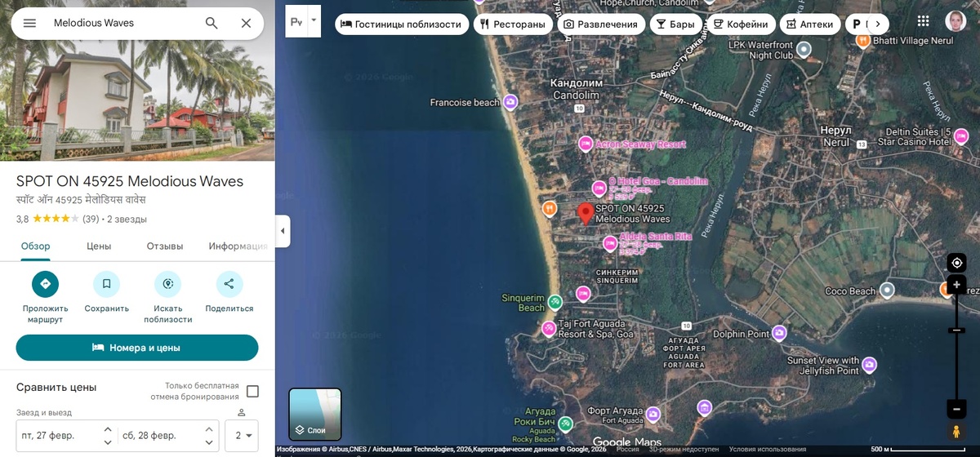Select Рестораны filter chip

tap(512, 24)
